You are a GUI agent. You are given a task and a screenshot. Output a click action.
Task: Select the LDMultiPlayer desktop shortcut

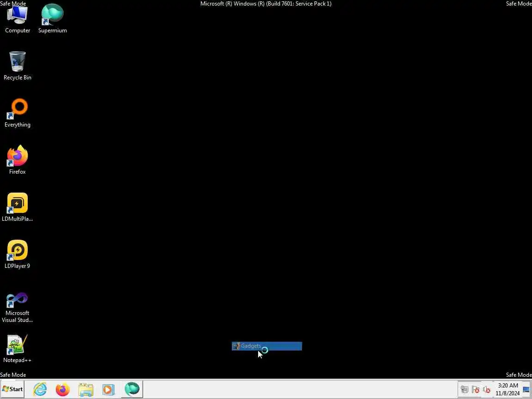17,207
